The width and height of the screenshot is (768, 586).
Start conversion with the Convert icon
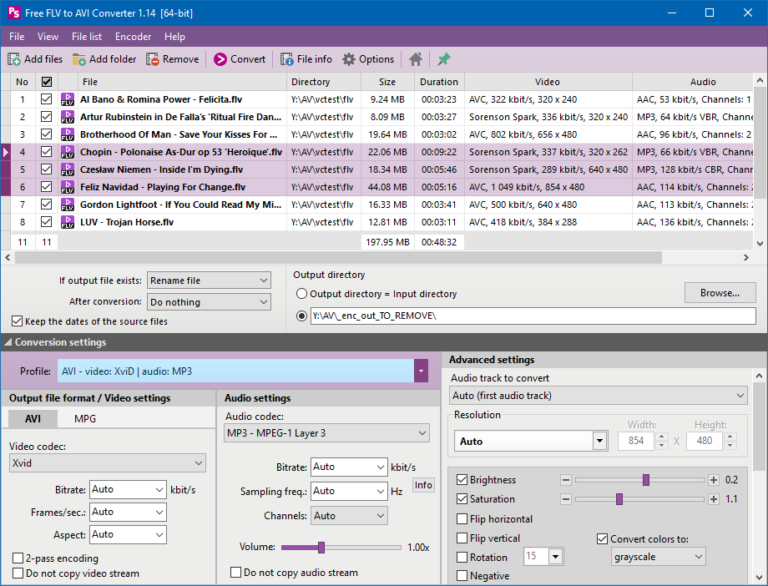220,59
